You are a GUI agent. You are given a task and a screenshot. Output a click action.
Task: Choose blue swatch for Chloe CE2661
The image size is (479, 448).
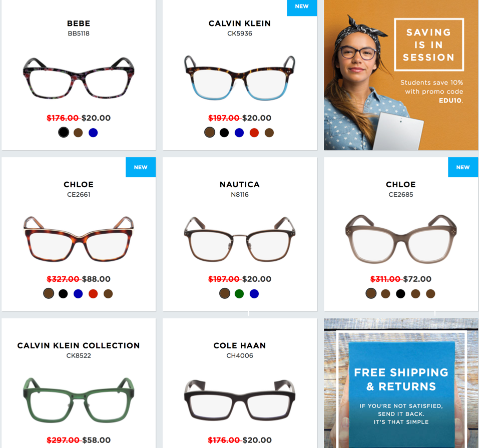[78, 294]
